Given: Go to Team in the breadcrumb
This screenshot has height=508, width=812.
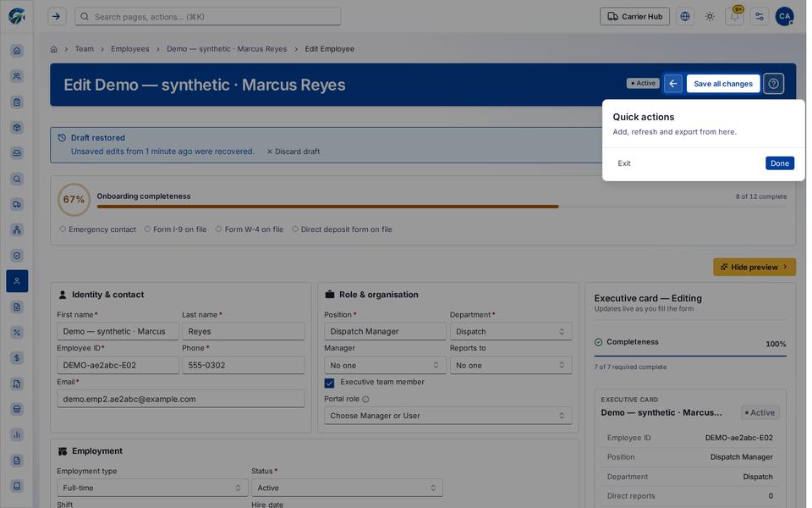Looking at the screenshot, I should 85,49.
